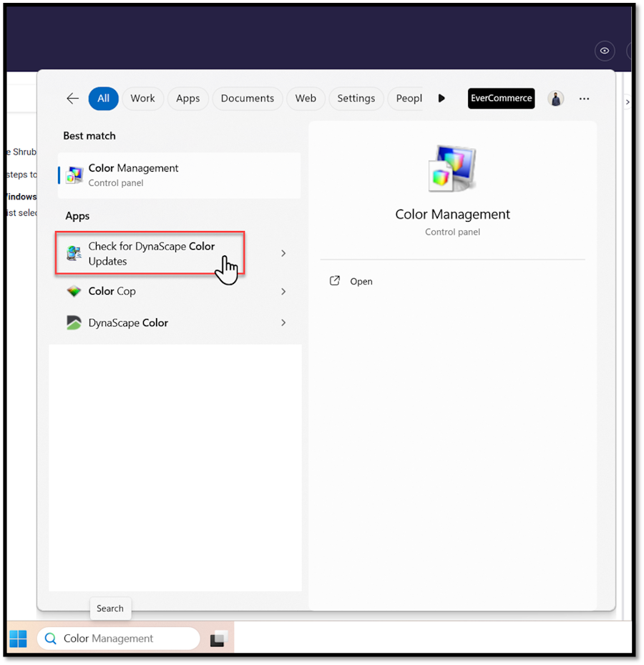The width and height of the screenshot is (644, 665).
Task: Expand the DynaScape Color result chevron
Action: click(x=283, y=322)
